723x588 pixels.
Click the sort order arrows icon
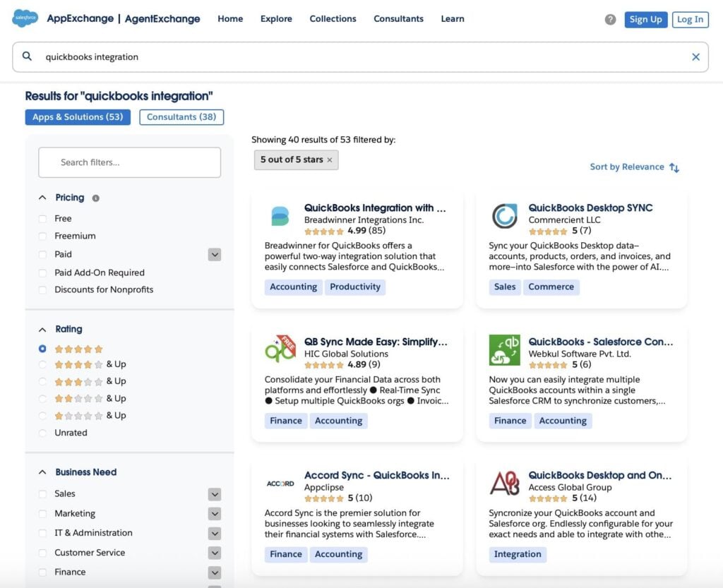pyautogui.click(x=674, y=167)
